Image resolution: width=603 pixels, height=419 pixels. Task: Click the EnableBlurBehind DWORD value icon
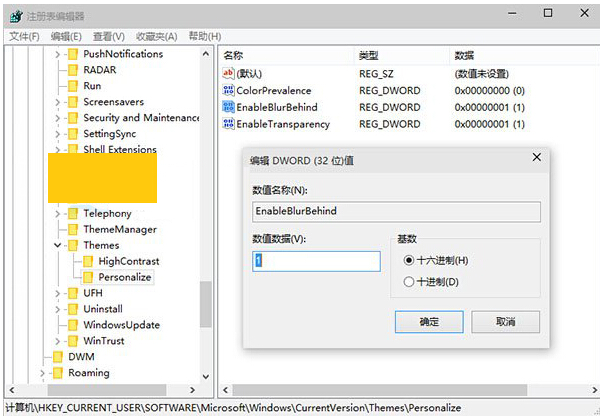tap(228, 108)
